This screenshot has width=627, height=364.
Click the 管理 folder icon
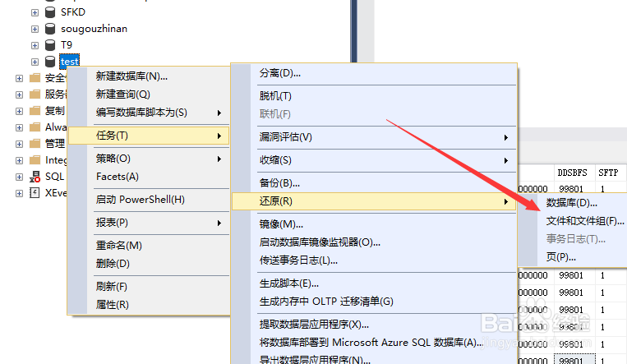(x=35, y=144)
